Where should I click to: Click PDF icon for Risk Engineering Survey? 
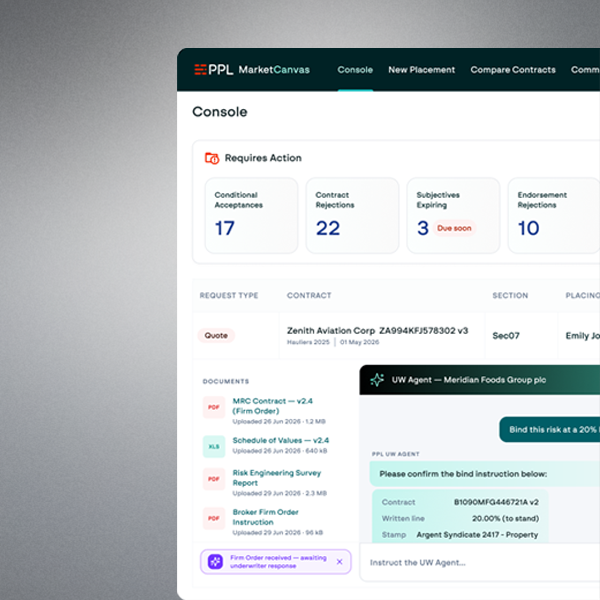tap(214, 479)
